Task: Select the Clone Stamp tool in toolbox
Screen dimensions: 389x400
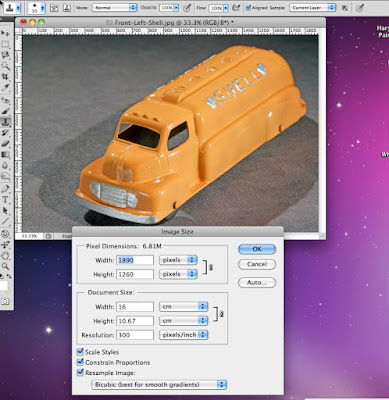Action: pyautogui.click(x=5, y=122)
